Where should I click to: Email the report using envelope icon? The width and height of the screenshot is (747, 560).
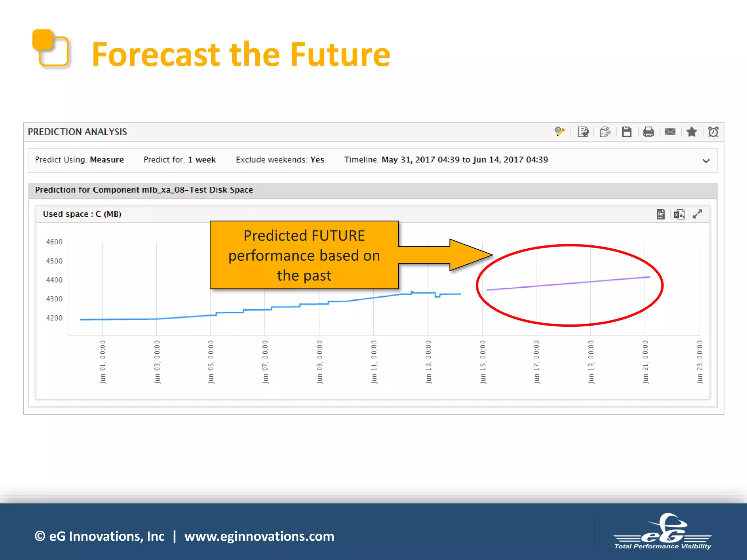tap(670, 132)
